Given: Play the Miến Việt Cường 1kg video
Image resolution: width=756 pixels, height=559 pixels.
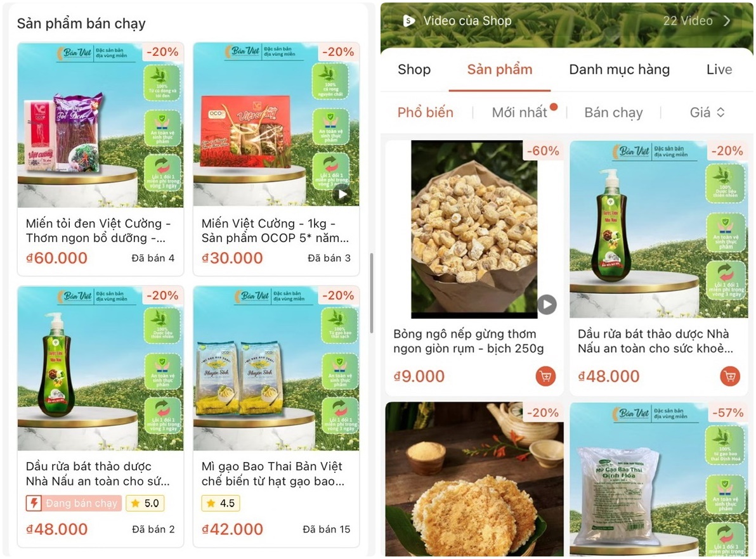Looking at the screenshot, I should tap(342, 194).
